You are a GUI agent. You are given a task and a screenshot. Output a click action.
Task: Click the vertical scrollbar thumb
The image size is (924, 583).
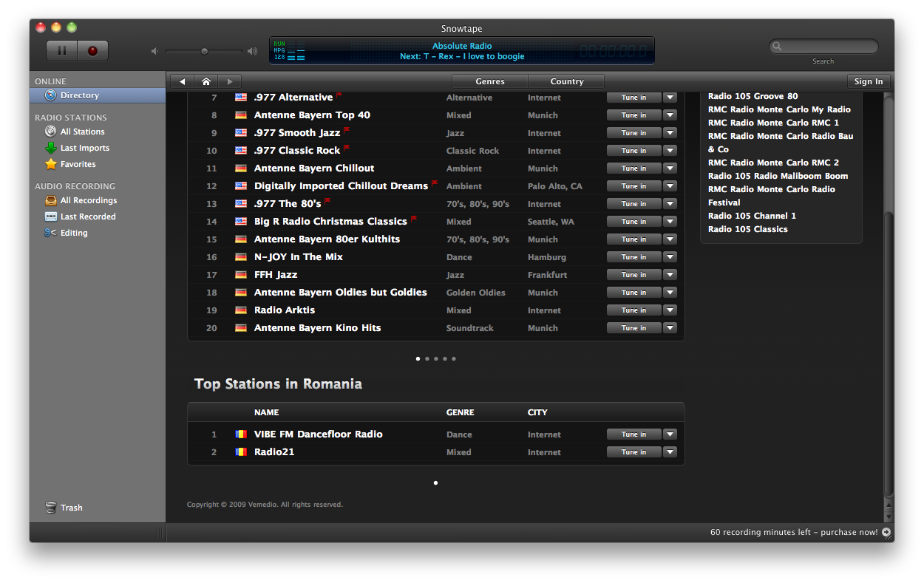pyautogui.click(x=889, y=355)
